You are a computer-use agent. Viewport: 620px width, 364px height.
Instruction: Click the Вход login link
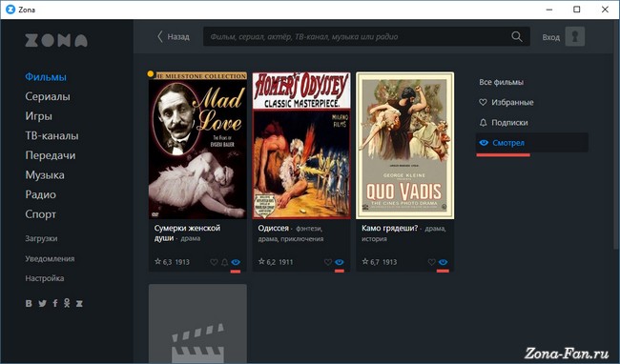(550, 37)
